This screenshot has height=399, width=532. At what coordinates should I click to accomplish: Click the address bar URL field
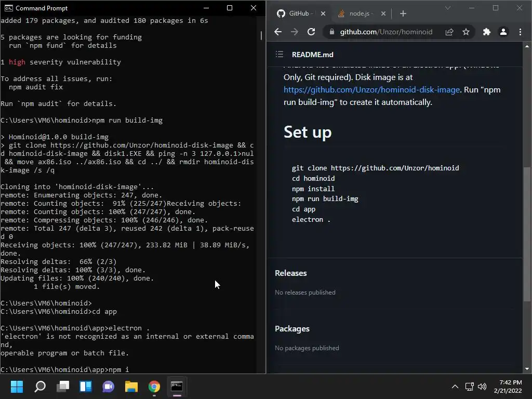pos(386,32)
